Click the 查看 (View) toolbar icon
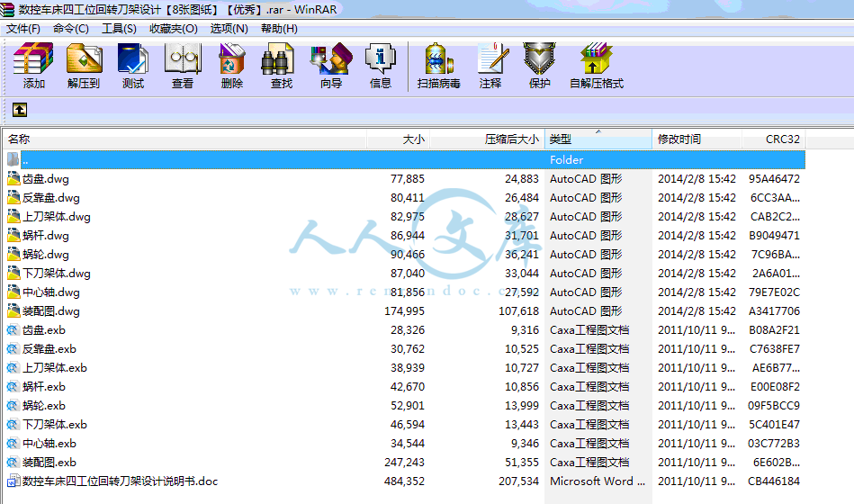The height and width of the screenshot is (504, 854). (183, 58)
